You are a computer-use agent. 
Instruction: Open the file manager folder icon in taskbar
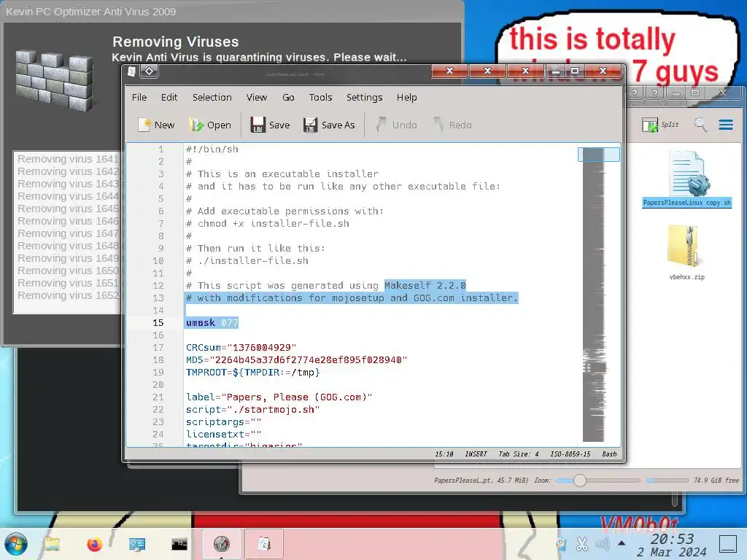pyautogui.click(x=53, y=544)
